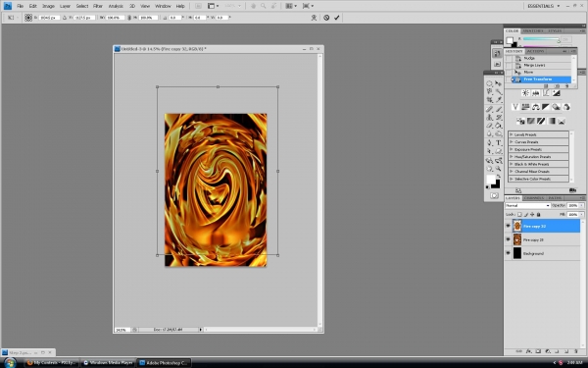Screen dimensions: 588x368
Task: Select the Zoom tool in toolbox
Action: coord(499,169)
